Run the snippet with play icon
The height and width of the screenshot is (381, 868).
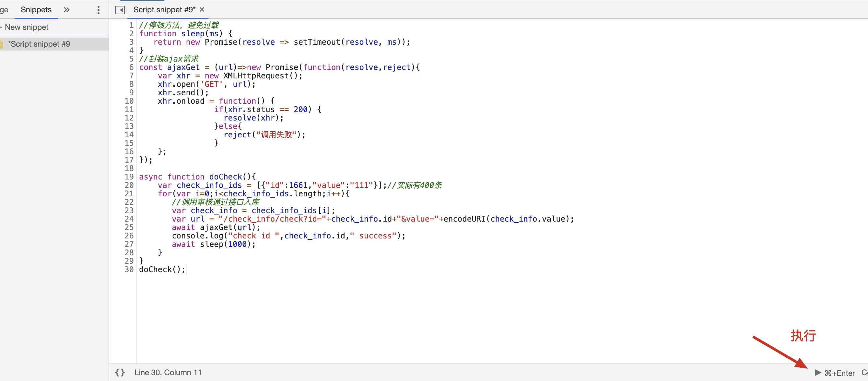[x=818, y=372]
